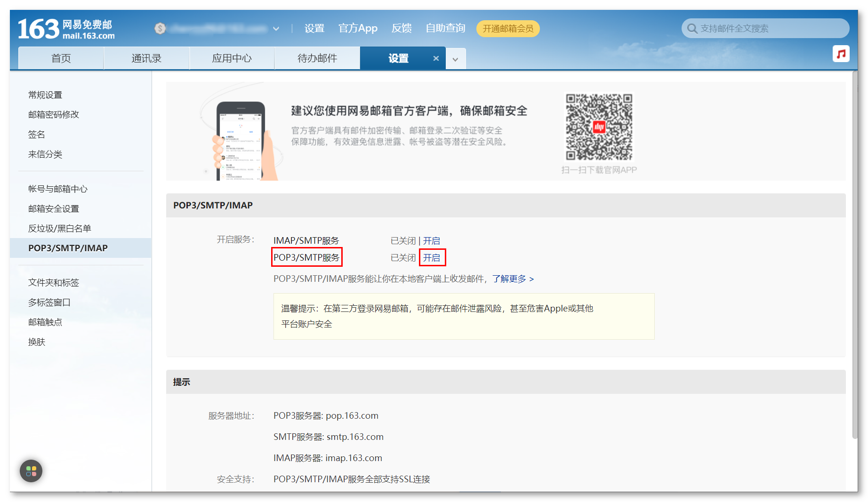Open the floating apps grid icon
The width and height of the screenshot is (868, 502).
(x=31, y=471)
